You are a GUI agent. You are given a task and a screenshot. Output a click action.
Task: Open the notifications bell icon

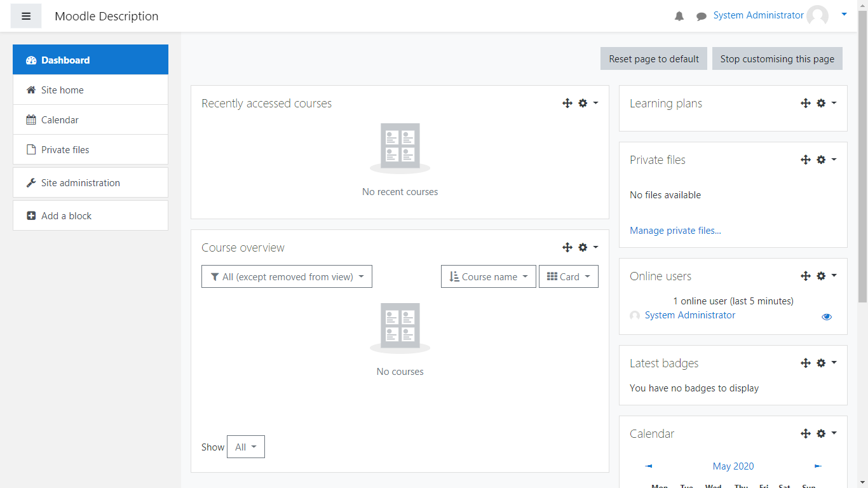pos(679,17)
